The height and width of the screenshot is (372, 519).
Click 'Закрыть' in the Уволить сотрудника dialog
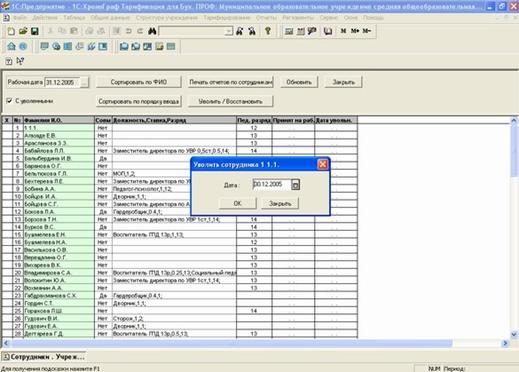[280, 203]
